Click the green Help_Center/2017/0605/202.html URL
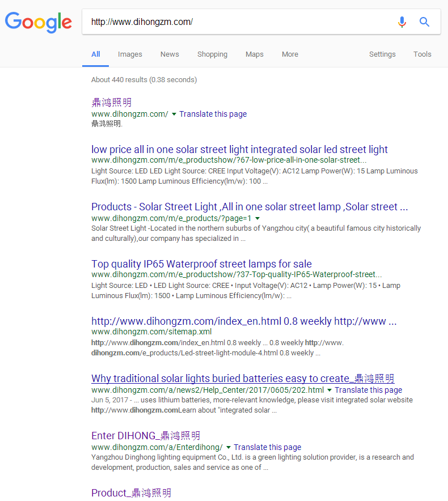 click(208, 390)
